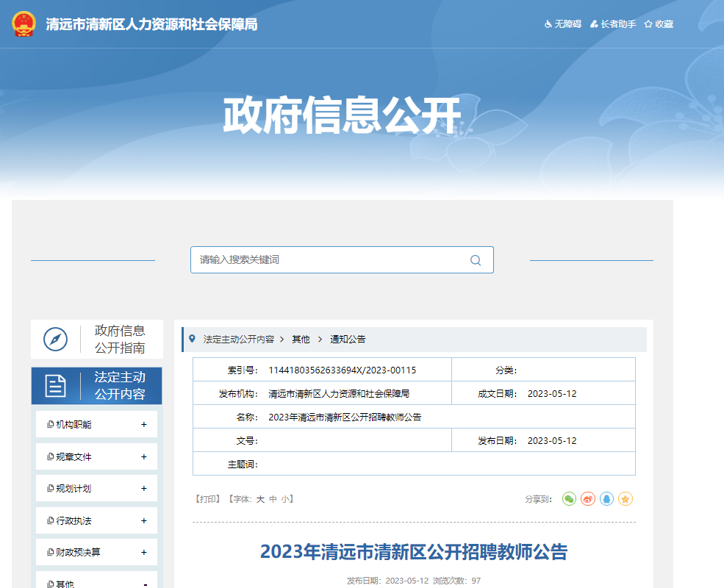The height and width of the screenshot is (588, 724).
Task: Click the search magnifier icon
Action: tap(476, 260)
